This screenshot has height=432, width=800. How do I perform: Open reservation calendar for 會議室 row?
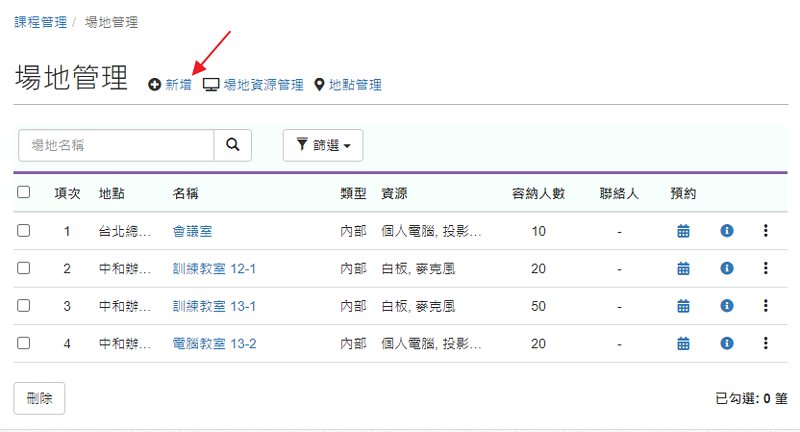pyautogui.click(x=684, y=231)
